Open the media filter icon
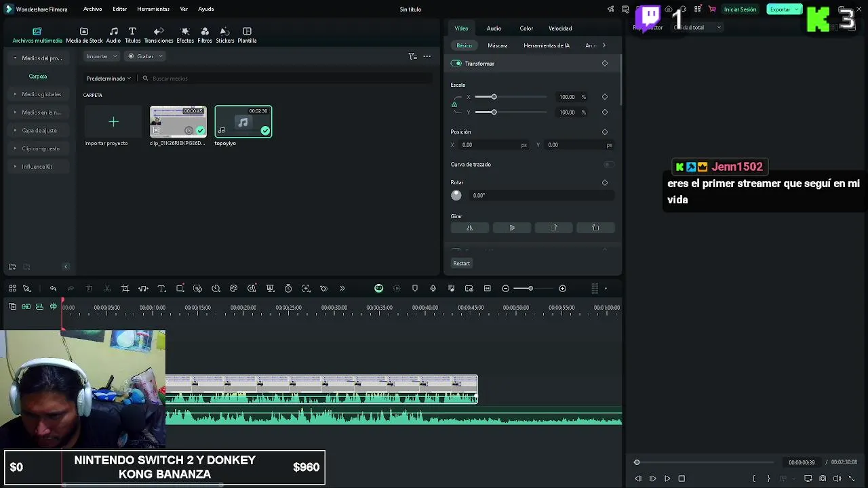This screenshot has width=868, height=488. tap(412, 56)
